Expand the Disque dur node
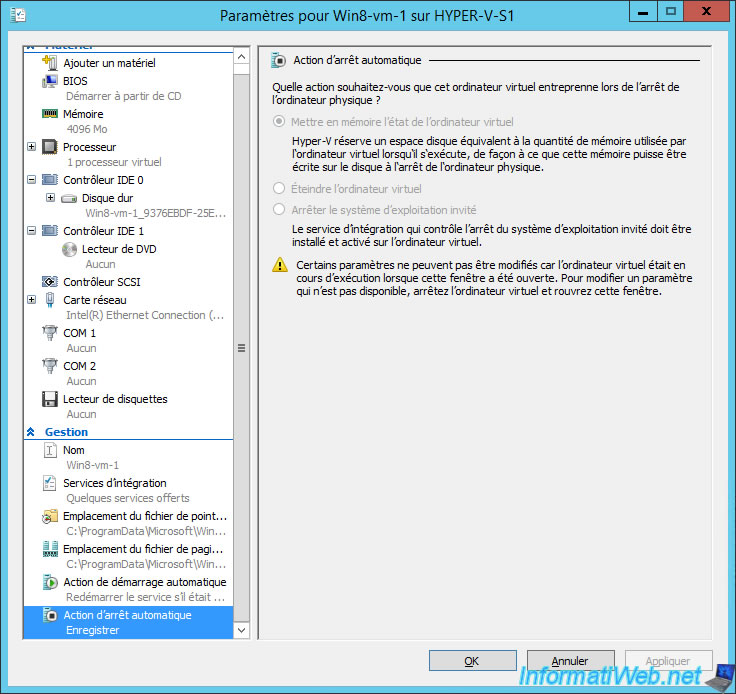Screen dimensions: 736x694 point(51,198)
